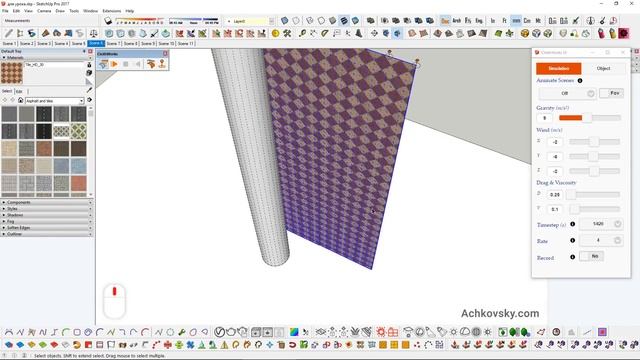
Task: Open the Extensions menu
Action: [111, 11]
